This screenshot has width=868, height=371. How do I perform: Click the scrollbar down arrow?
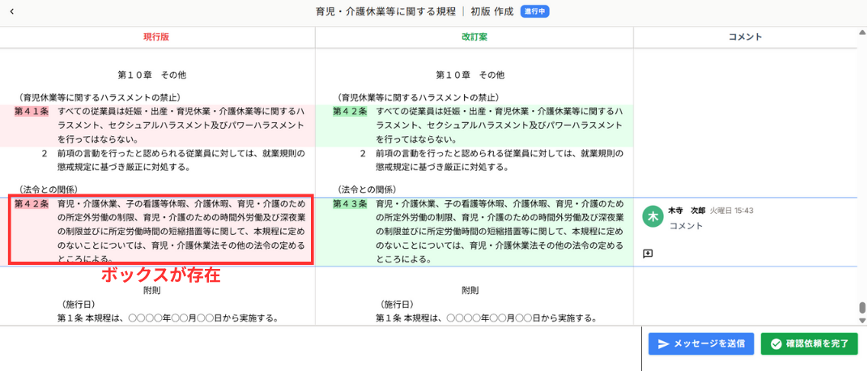(862, 320)
